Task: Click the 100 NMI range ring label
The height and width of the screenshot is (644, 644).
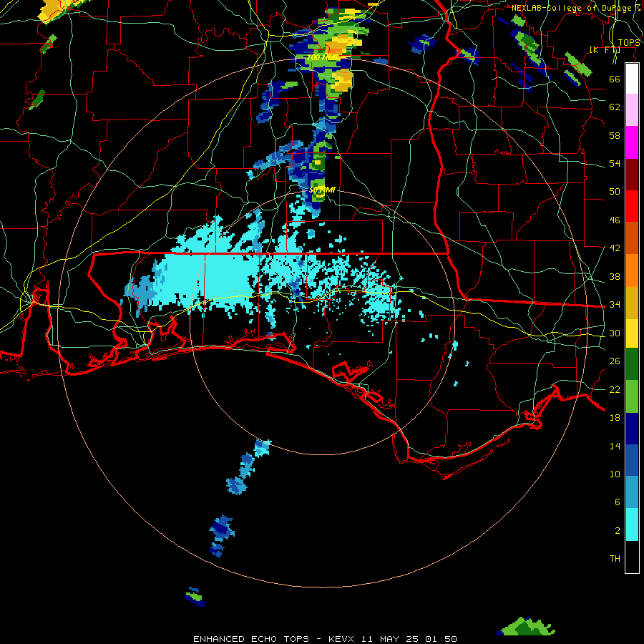Action: click(x=323, y=57)
